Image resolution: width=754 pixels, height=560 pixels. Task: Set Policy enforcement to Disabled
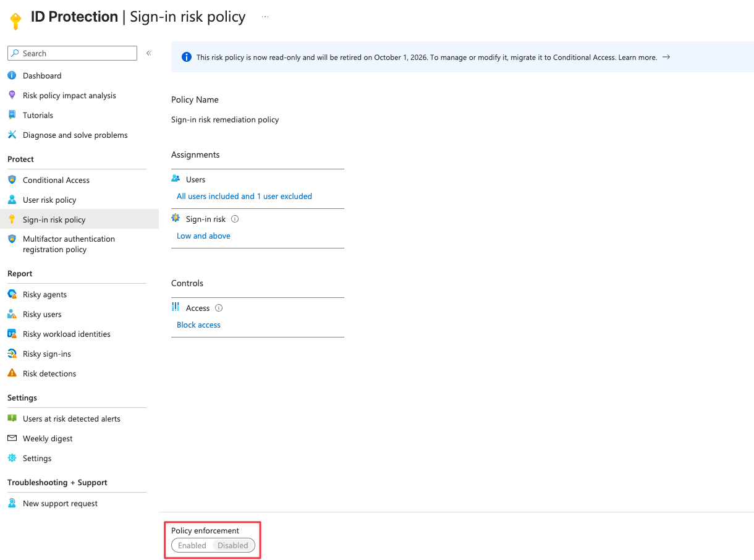(233, 545)
